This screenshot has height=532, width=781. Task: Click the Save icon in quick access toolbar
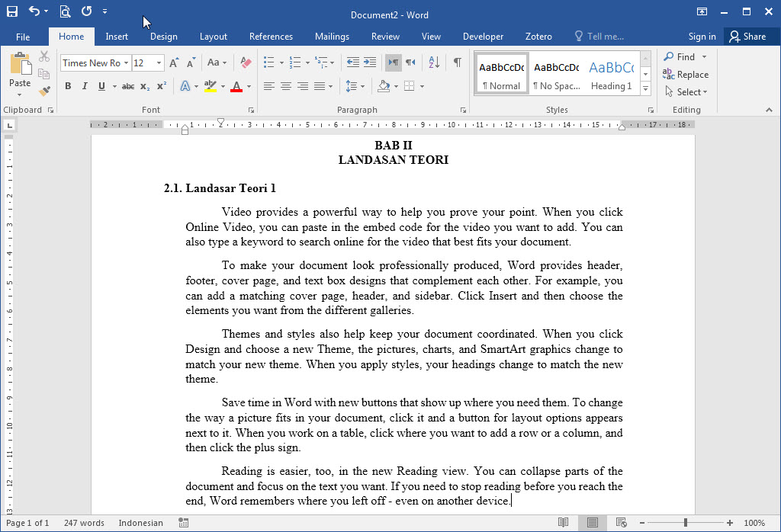12,11
